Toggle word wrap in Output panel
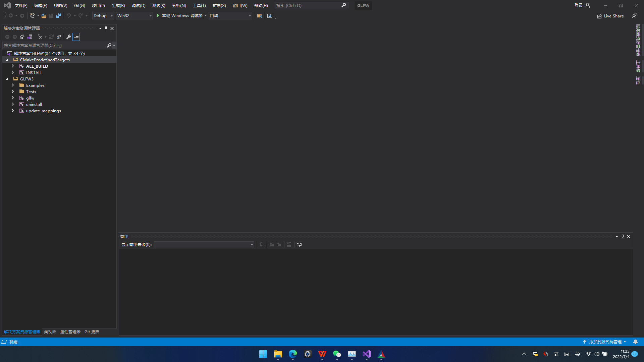The height and width of the screenshot is (362, 644). pos(299,245)
